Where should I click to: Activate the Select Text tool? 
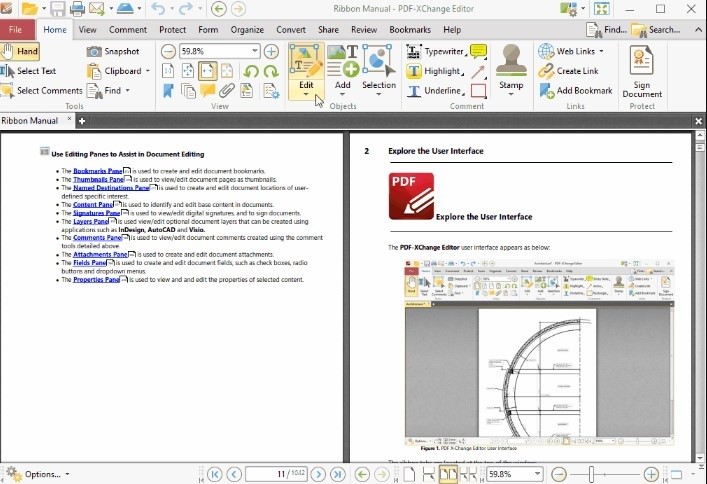tap(28, 71)
